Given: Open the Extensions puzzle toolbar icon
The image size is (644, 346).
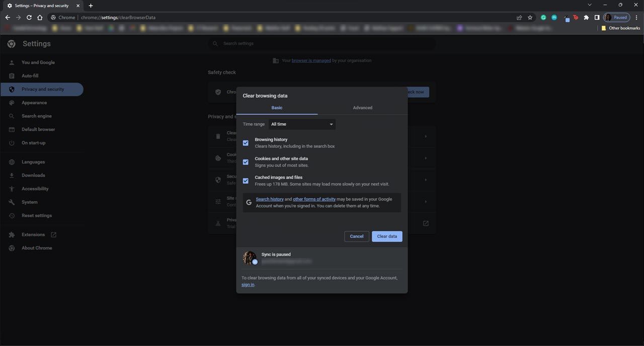Looking at the screenshot, I should [586, 17].
